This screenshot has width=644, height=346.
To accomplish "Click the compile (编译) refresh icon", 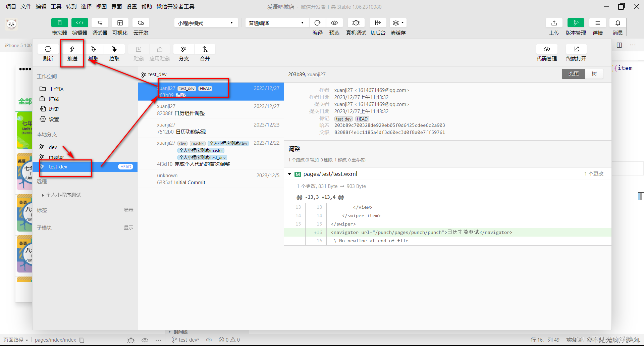I will (x=317, y=23).
